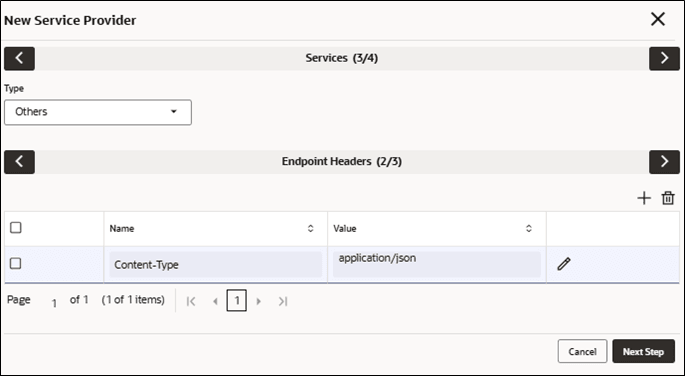Jump to last page of table
Image resolution: width=685 pixels, height=376 pixels.
tap(283, 301)
